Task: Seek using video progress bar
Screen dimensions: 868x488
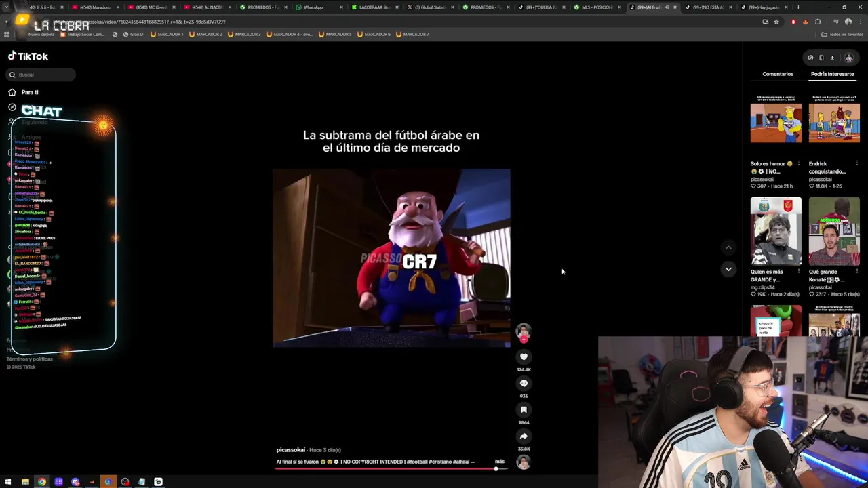Action: (393, 468)
